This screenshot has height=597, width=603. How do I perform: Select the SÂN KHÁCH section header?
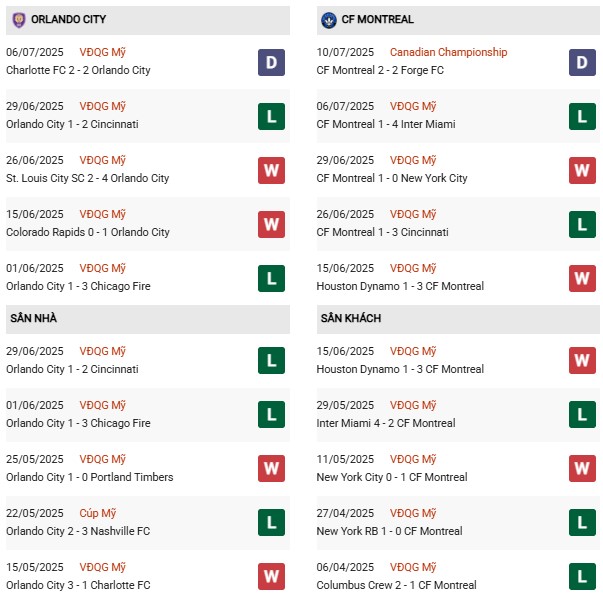tap(352, 318)
